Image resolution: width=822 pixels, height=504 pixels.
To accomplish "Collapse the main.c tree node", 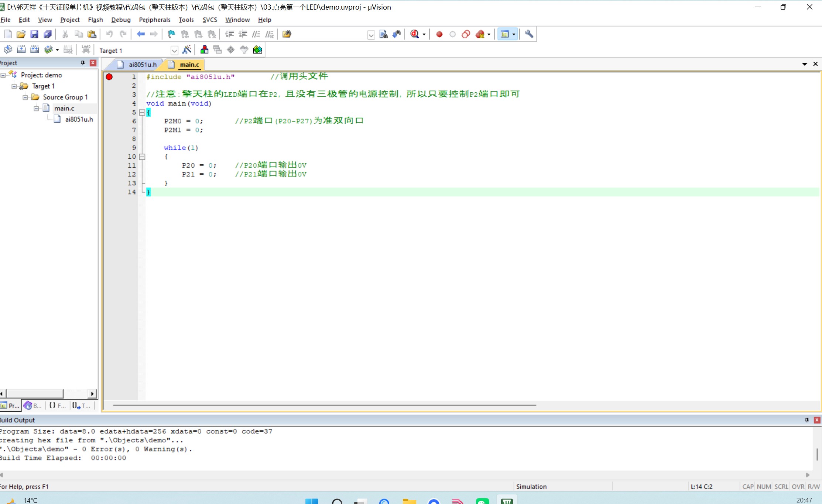I will point(36,108).
